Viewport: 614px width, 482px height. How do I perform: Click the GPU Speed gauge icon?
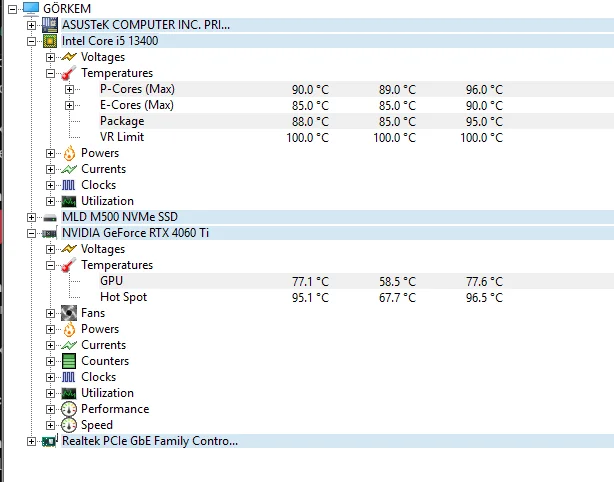[69, 425]
